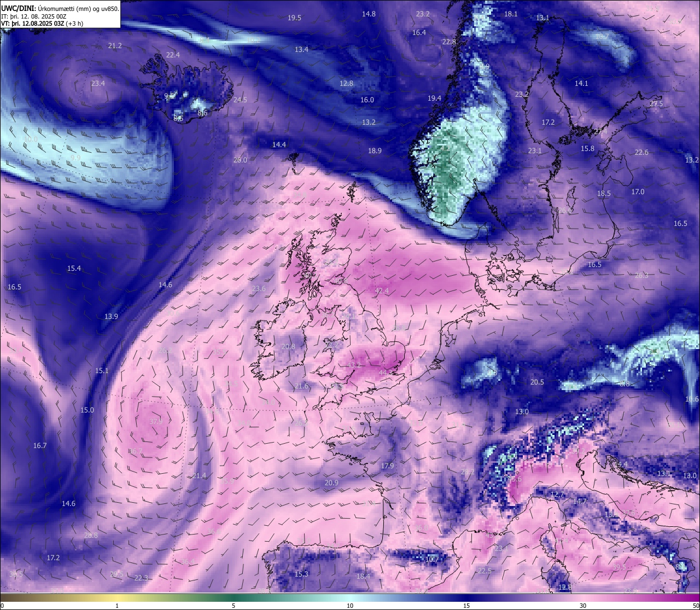Click the 22.3 value at the bottom left
This screenshot has height=610, width=700.
(x=141, y=578)
